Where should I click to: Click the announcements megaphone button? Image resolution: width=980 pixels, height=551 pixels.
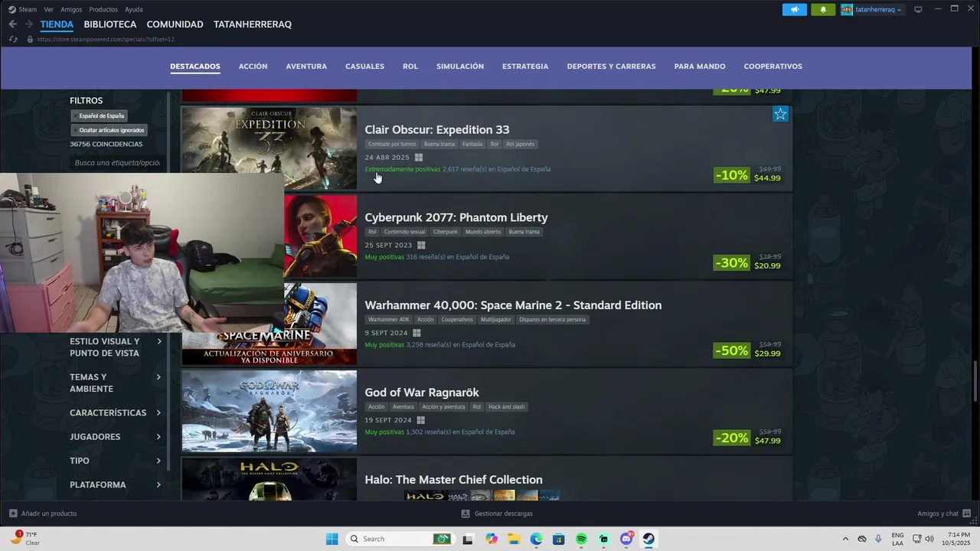click(x=795, y=9)
